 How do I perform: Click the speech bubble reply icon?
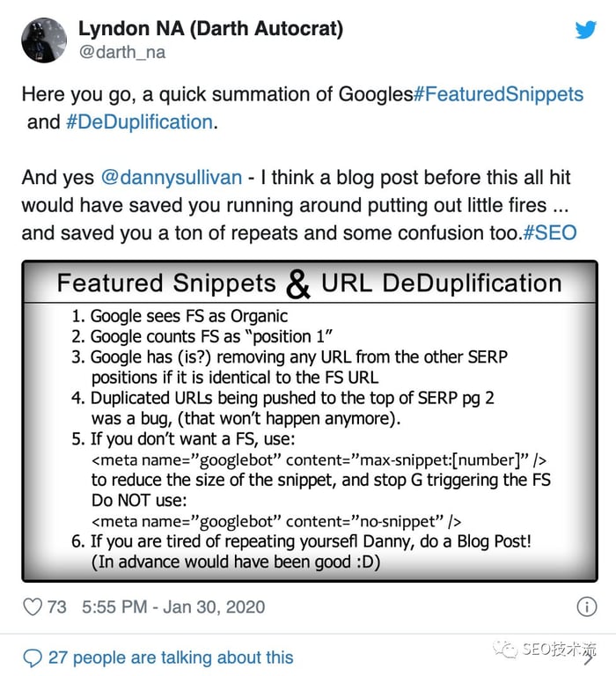point(33,658)
